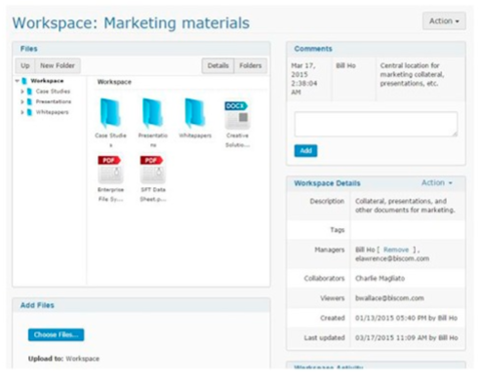480x386 pixels.
Task: Remove Bill Ho as manager
Action: pyautogui.click(x=396, y=250)
